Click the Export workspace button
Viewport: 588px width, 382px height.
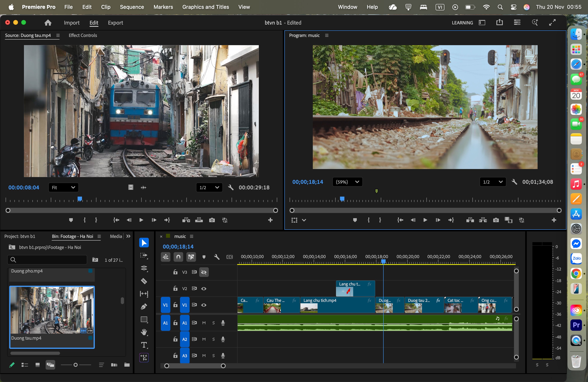click(x=115, y=23)
